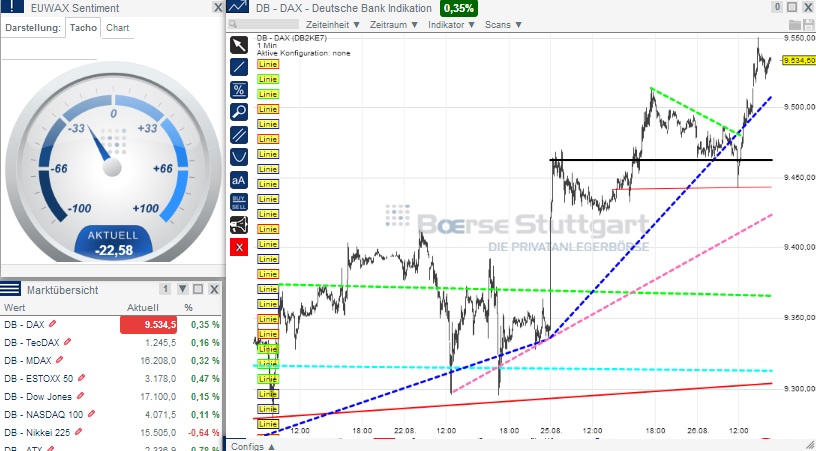
Task: Click the pencil icon next to DB - Dow Jones
Action: (x=80, y=396)
